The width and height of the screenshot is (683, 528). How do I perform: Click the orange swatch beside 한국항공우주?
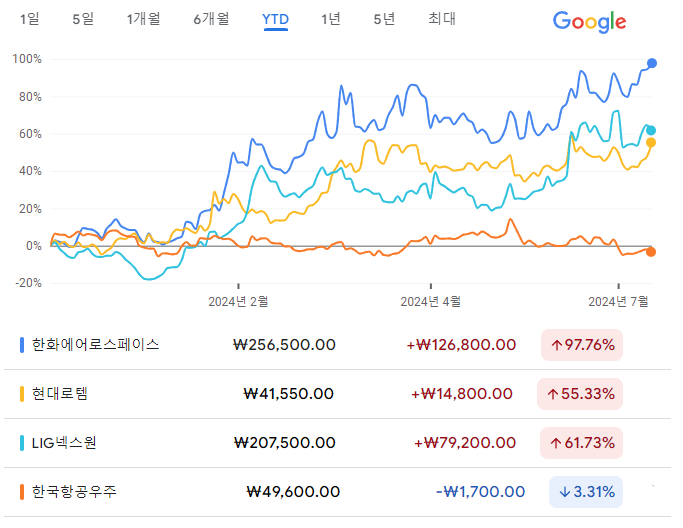click(x=22, y=492)
